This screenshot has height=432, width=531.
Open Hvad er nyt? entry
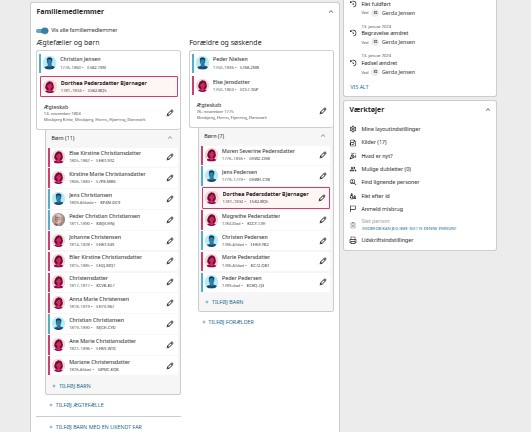(377, 156)
